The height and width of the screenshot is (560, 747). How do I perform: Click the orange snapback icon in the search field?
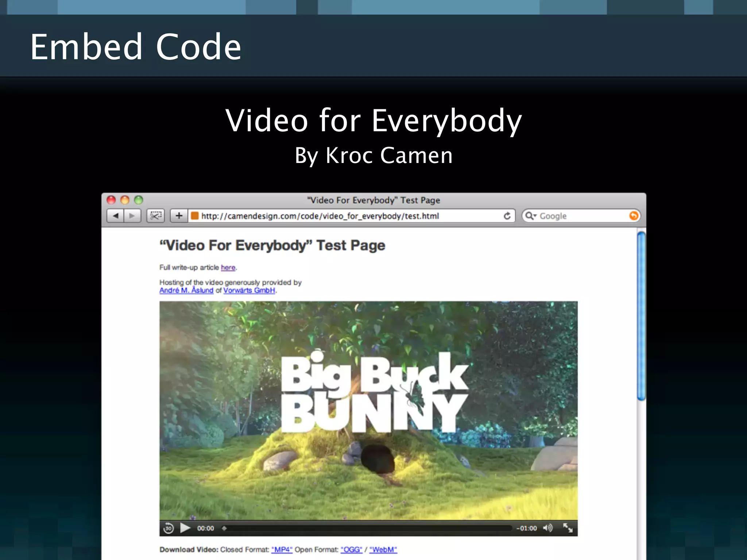tap(634, 216)
